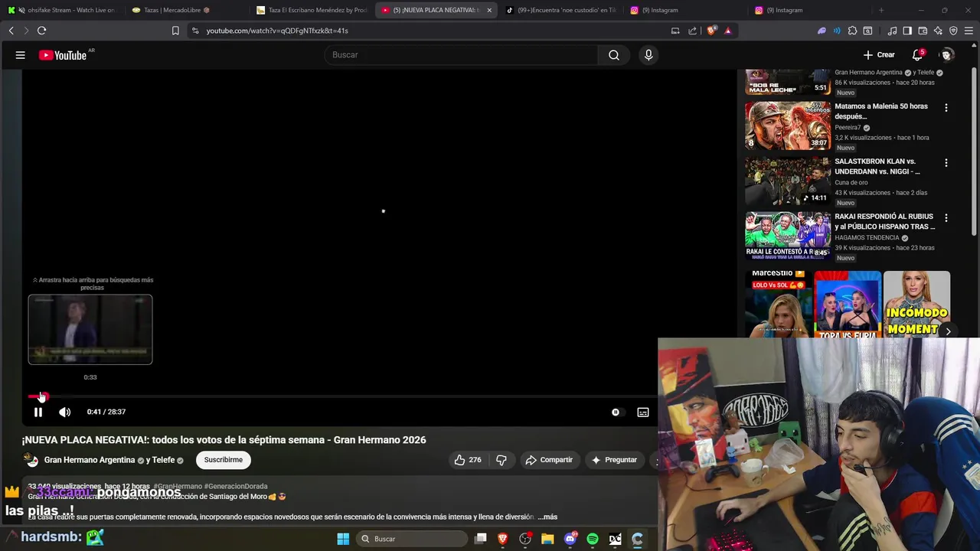Open a new browser tab with plus
This screenshot has height=551, width=980.
tap(881, 10)
